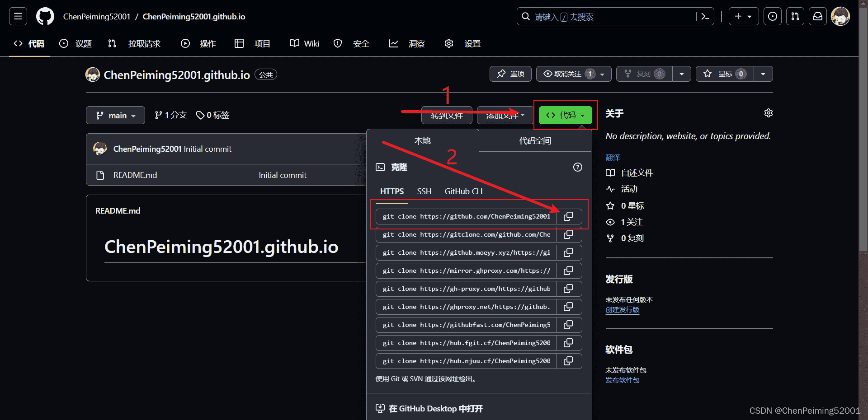Click the 转到文件 go to file button
Viewport: 868px width, 420px height.
coord(447,115)
